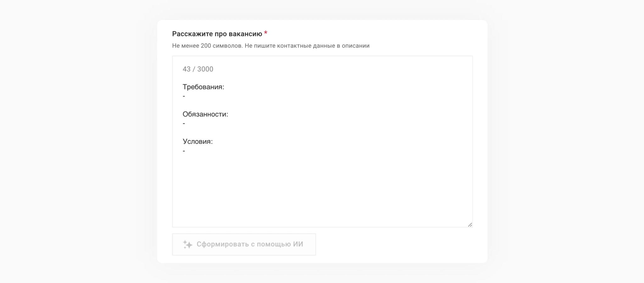644x283 pixels.
Task: Click the "Расскажите про вакансию" field label
Action: click(x=217, y=34)
